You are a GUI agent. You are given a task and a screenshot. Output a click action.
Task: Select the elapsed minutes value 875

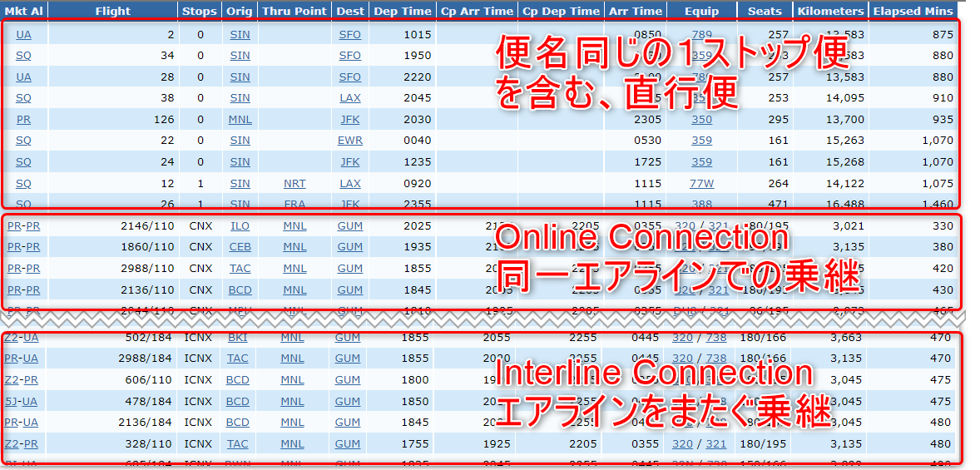pyautogui.click(x=943, y=34)
